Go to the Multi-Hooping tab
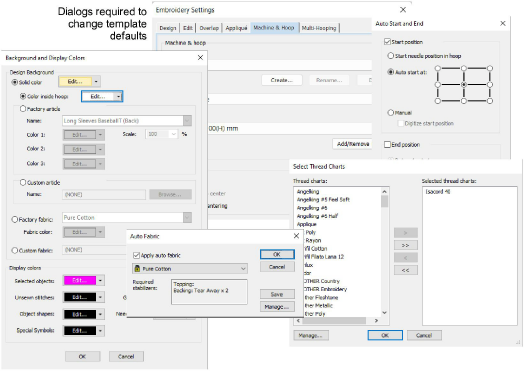The width and height of the screenshot is (524, 372). [319, 28]
